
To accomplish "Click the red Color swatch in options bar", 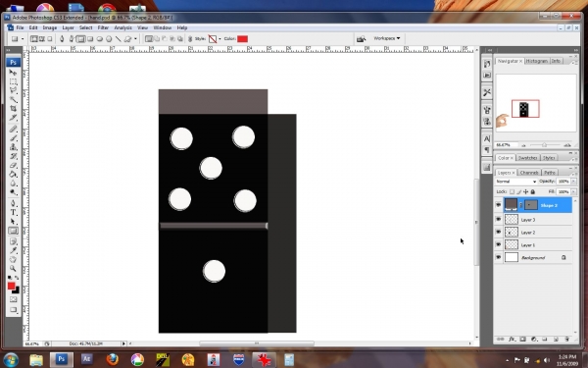I will pyautogui.click(x=243, y=38).
